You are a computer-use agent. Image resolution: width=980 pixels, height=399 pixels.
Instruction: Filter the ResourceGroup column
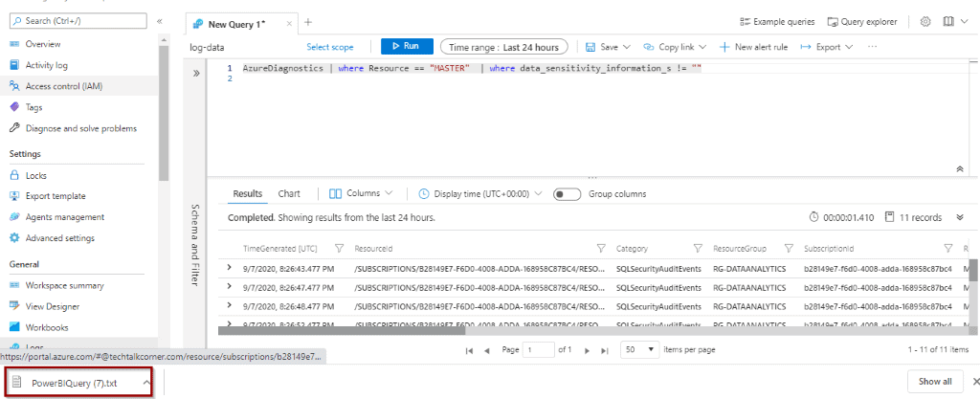pyautogui.click(x=789, y=249)
